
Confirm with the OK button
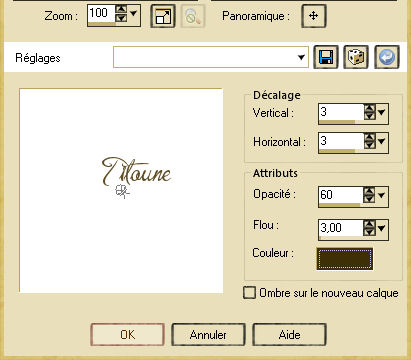coord(127,334)
